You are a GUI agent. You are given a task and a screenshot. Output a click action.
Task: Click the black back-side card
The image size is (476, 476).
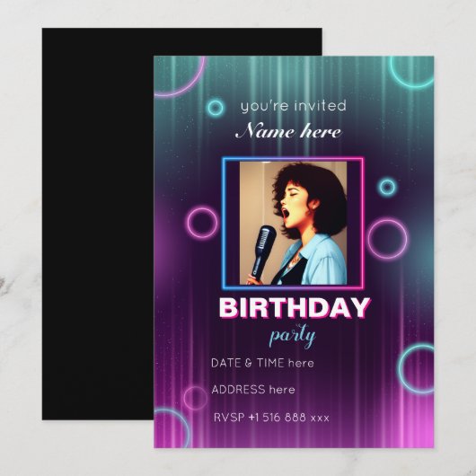(98, 224)
